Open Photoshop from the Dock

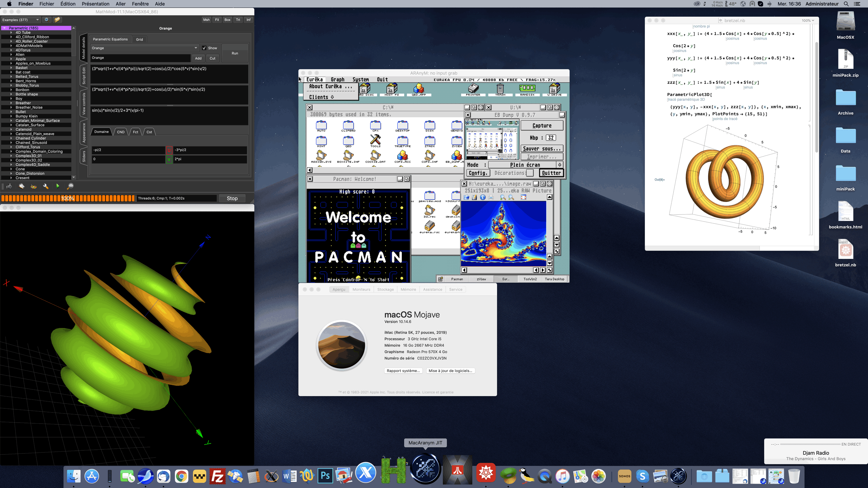pos(325,476)
